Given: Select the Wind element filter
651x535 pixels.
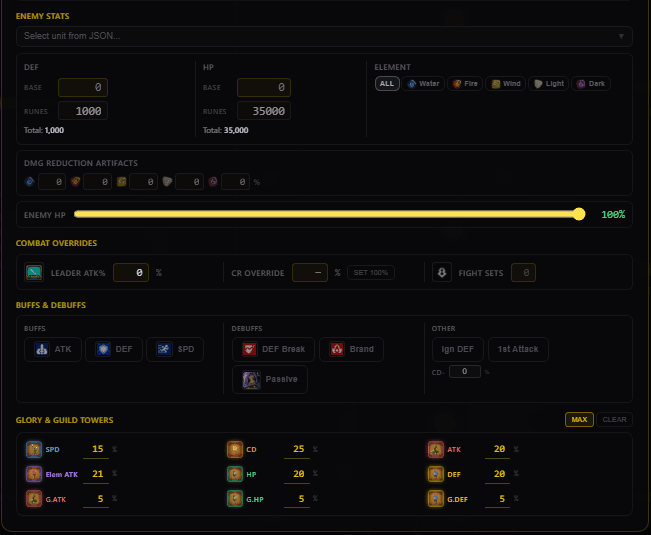Looking at the screenshot, I should coord(506,83).
